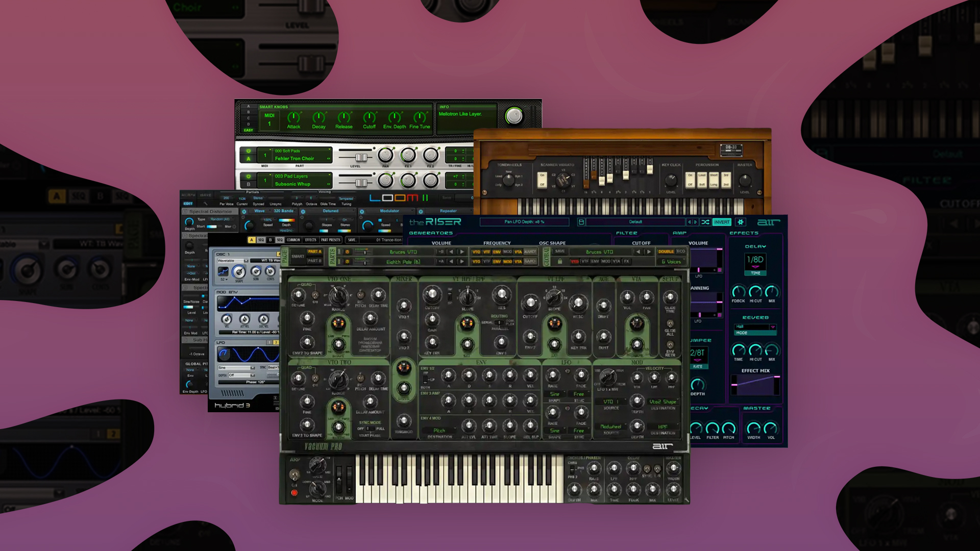Click the red record button near Vacuum ARP
Viewport: 980px width, 551px height.
click(294, 493)
